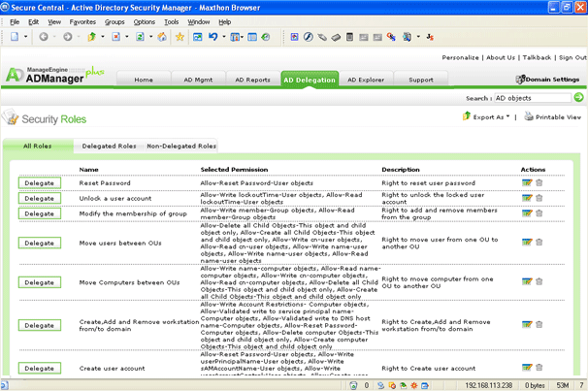Show the Delegated Roles tab
This screenshot has height=391, width=588.
pos(109,146)
